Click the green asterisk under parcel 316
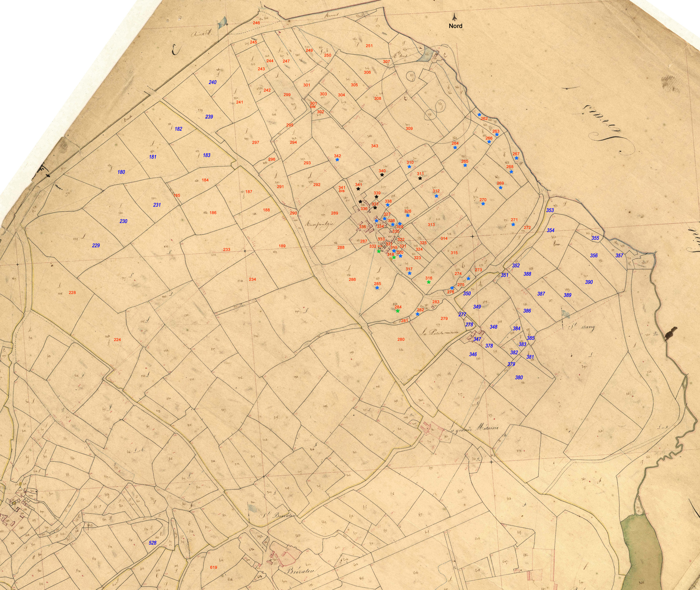Screen dimensions: 700x590 pos(429,282)
